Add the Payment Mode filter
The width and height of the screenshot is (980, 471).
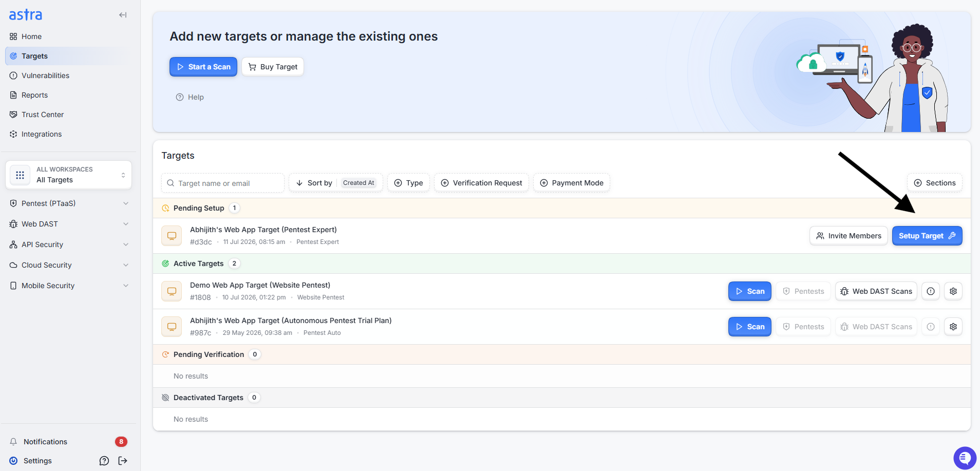572,183
